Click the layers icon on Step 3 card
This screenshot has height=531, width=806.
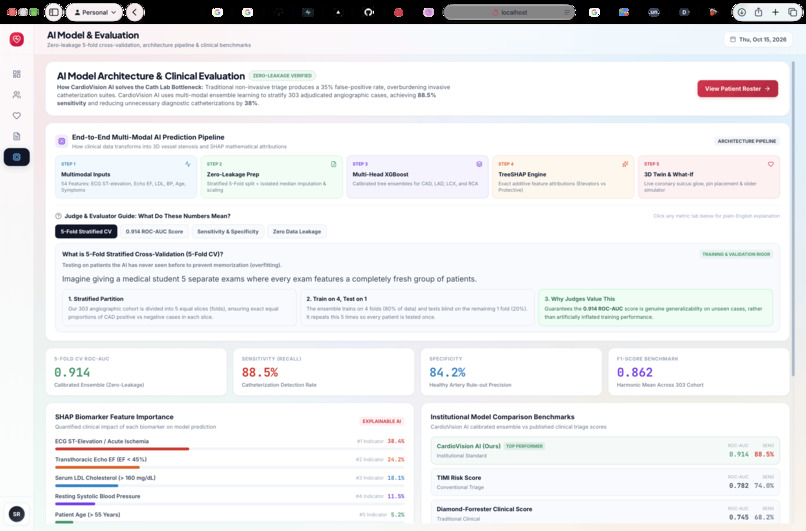coord(479,164)
